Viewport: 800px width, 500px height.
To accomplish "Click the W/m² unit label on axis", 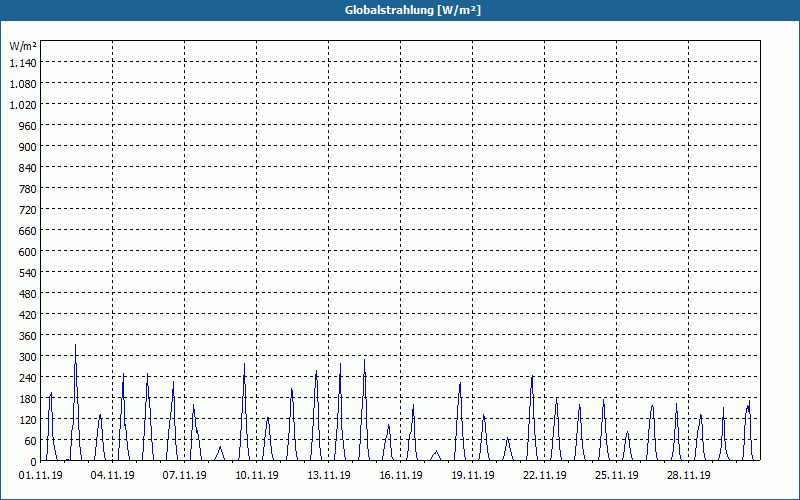I will point(22,46).
